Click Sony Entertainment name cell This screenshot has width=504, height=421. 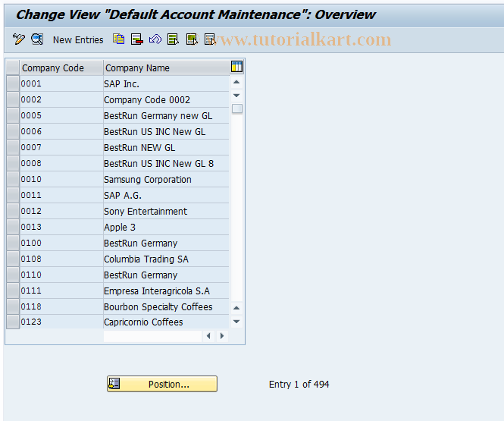click(167, 211)
